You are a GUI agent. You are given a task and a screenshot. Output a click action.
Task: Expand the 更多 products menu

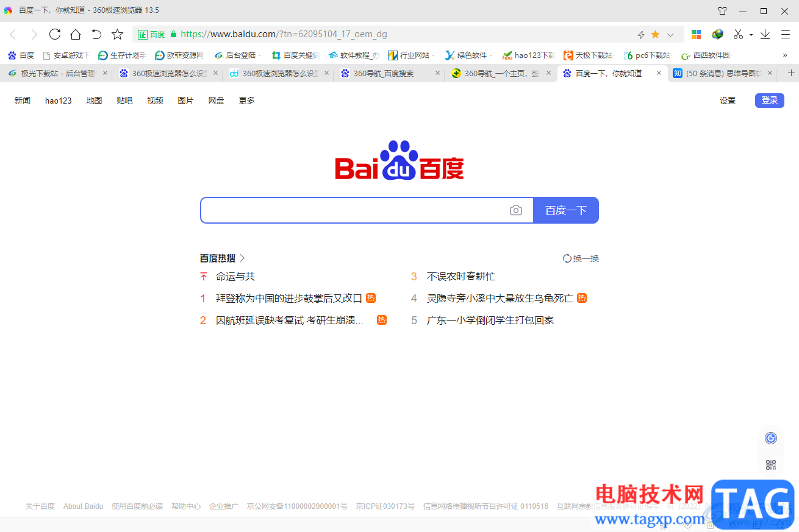click(246, 101)
